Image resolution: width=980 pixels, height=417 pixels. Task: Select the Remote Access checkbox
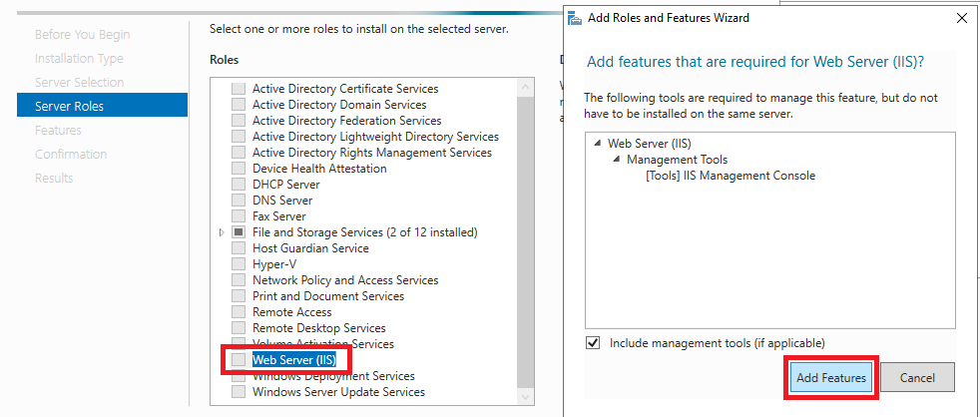(x=239, y=312)
